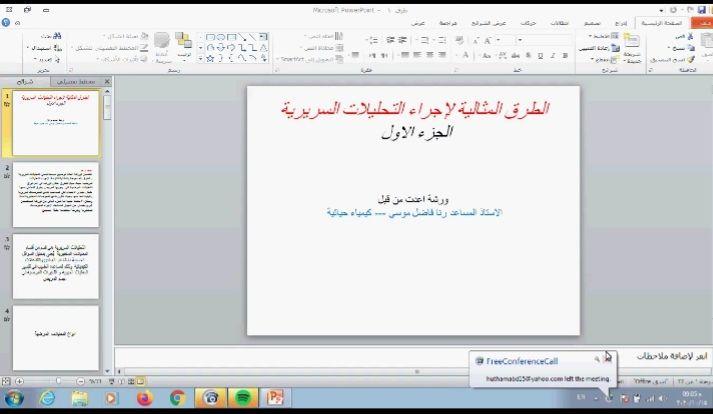713x414 pixels.
Task: Click the Quick Styles icon
Action: point(160,44)
